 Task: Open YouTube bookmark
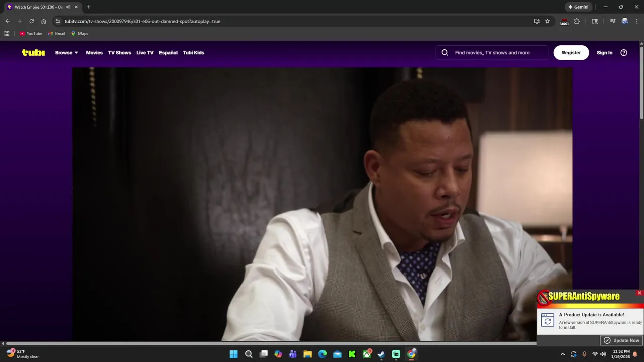point(31,34)
